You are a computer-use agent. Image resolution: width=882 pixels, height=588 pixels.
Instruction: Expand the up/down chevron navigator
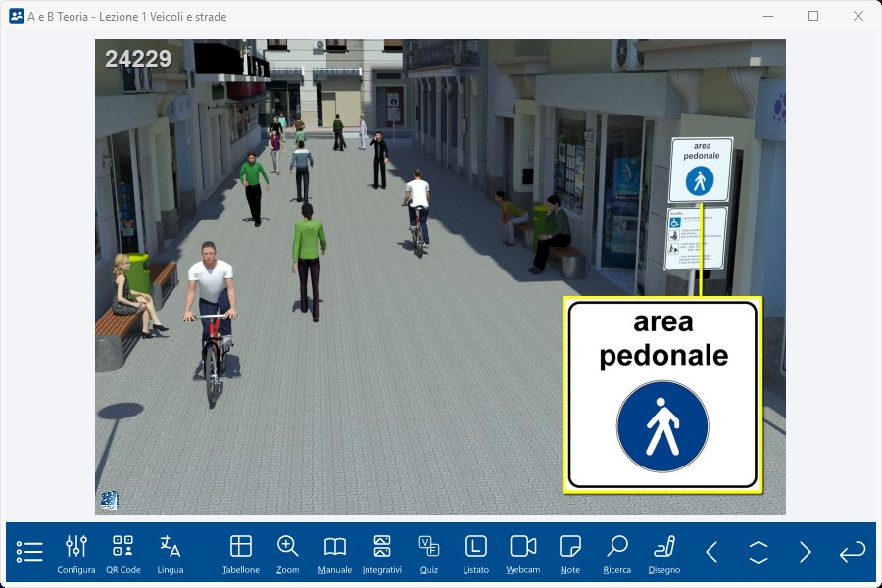[x=759, y=552]
